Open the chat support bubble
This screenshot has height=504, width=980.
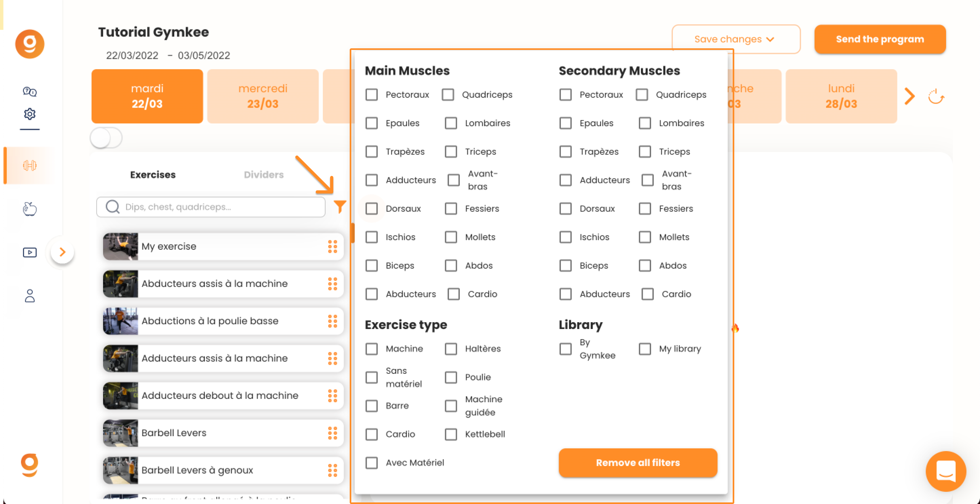point(946,471)
